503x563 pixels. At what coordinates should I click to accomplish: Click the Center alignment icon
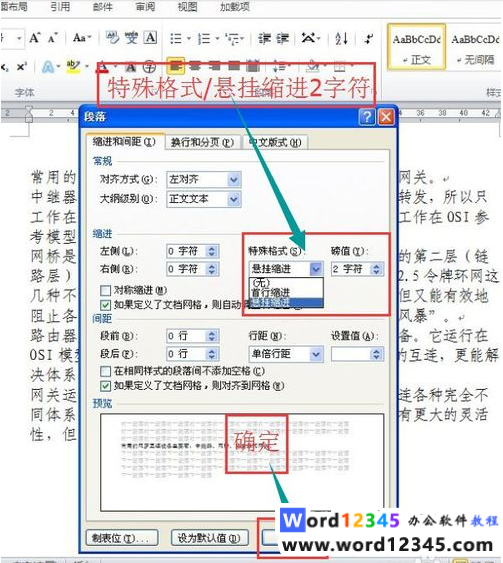(195, 66)
